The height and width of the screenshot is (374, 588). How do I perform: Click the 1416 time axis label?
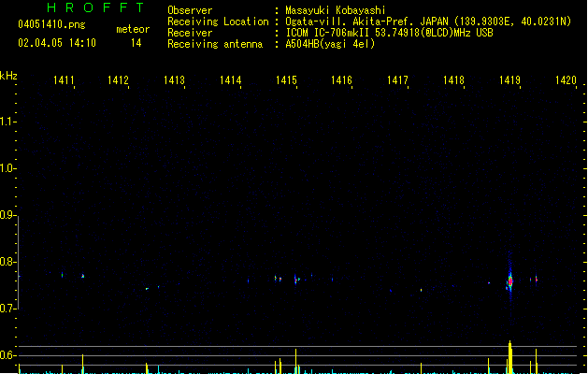point(341,80)
